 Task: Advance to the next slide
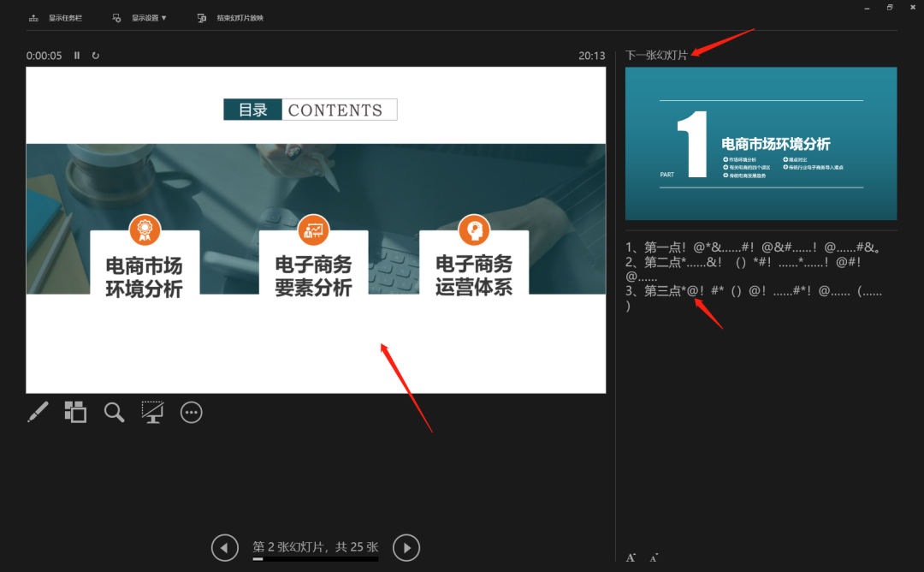coord(406,547)
